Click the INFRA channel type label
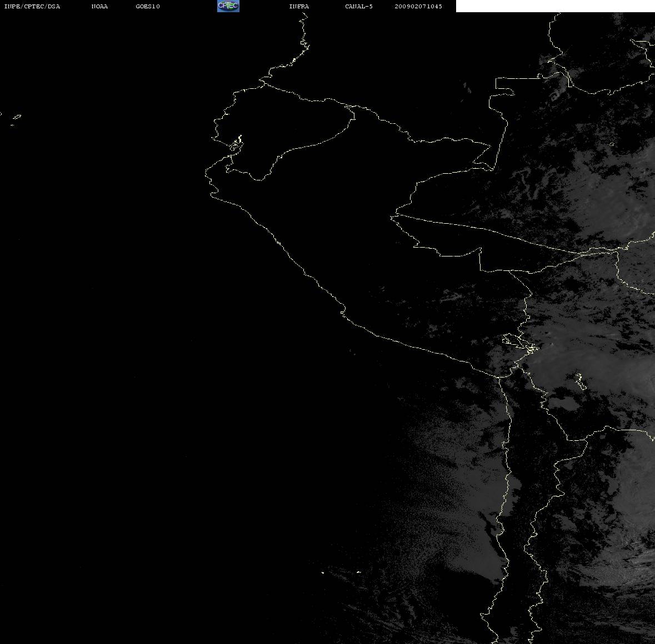 (299, 6)
